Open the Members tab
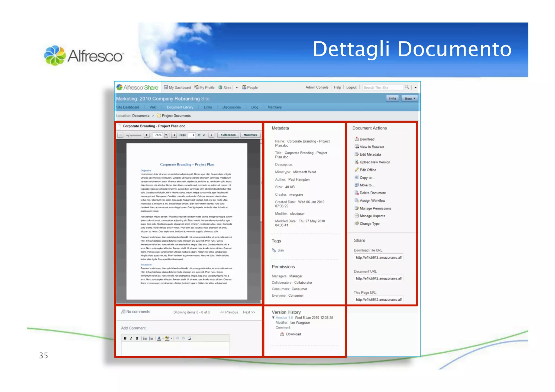Viewport: 555px width, 392px height. (275, 107)
